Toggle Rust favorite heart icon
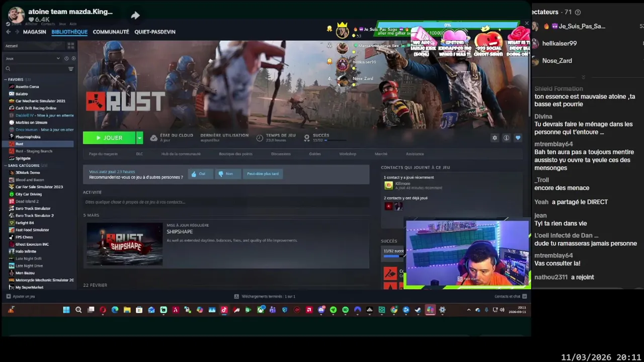The image size is (644, 362). (x=518, y=138)
